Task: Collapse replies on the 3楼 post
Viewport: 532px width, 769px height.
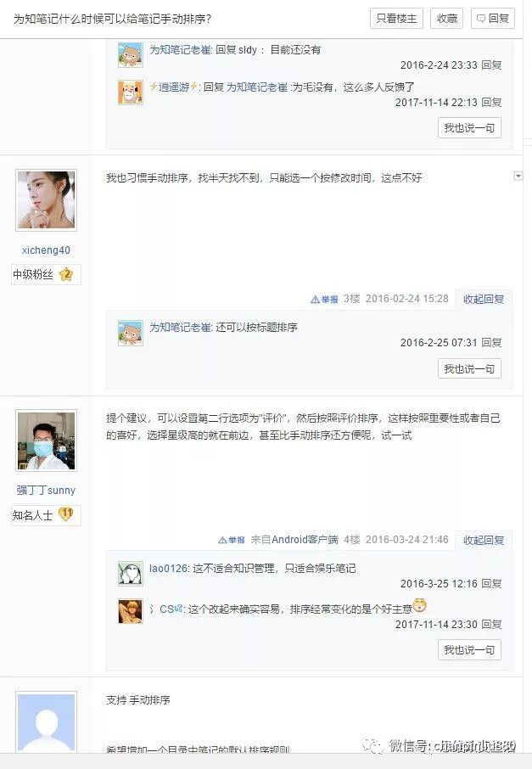Action: [484, 299]
